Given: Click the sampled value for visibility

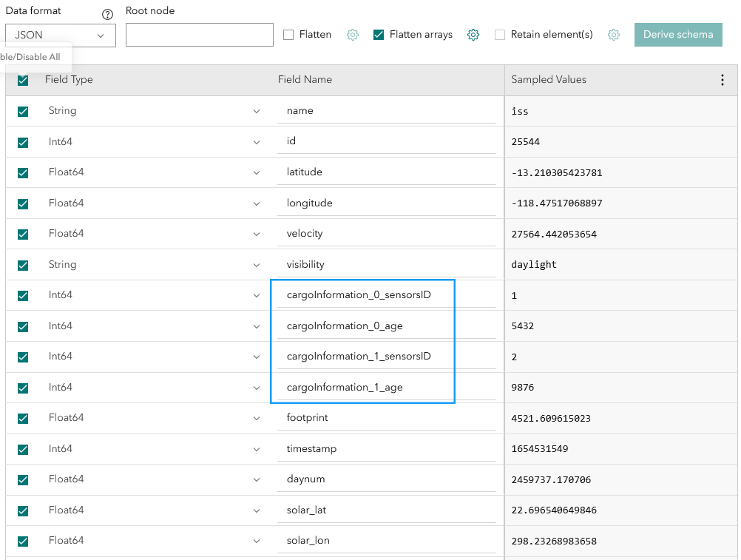Looking at the screenshot, I should click(532, 264).
